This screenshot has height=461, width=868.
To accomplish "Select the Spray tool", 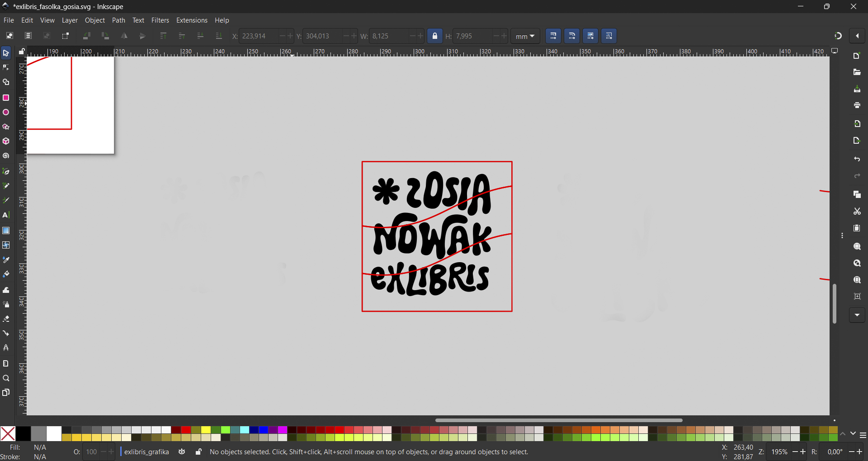I will point(6,304).
